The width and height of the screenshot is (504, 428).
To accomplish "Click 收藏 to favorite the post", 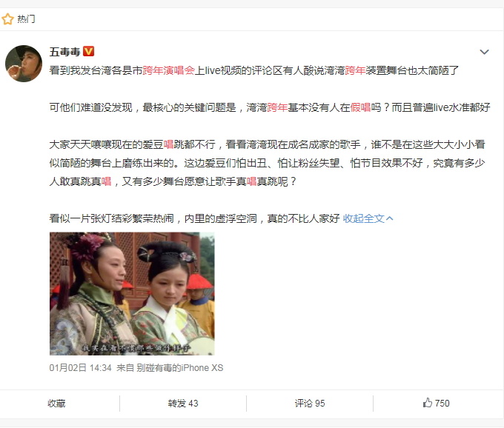I will (56, 404).
